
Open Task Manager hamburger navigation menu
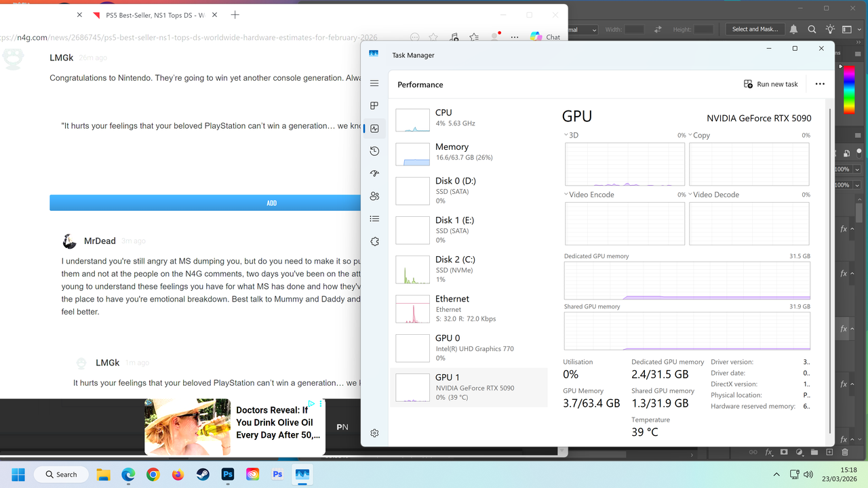374,83
